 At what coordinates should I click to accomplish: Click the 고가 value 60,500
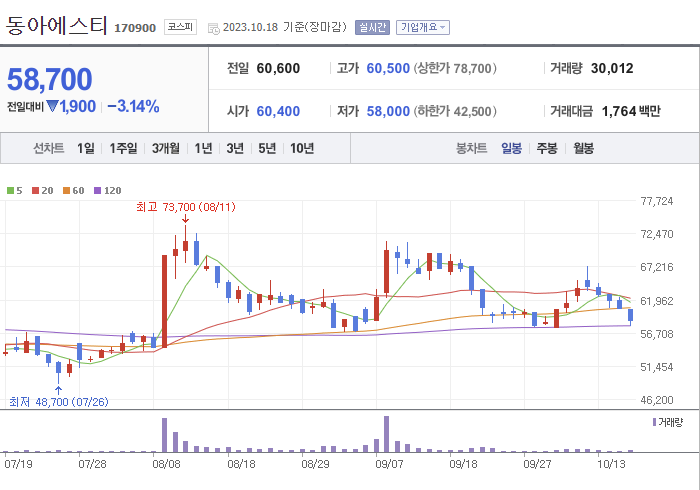[388, 68]
